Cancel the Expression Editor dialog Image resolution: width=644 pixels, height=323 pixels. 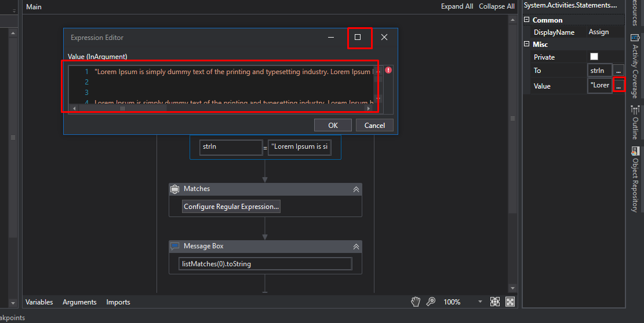[x=374, y=126]
